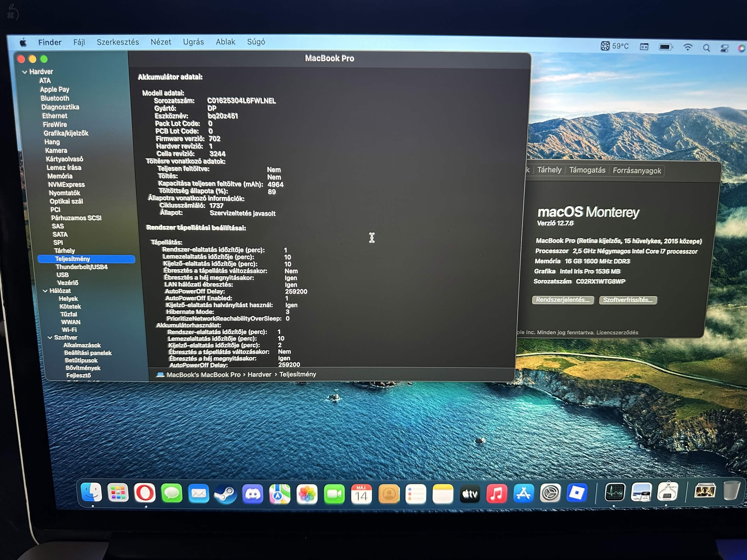Select Thunderbolt/USB4 in the sidebar
The width and height of the screenshot is (747, 560).
click(81, 267)
